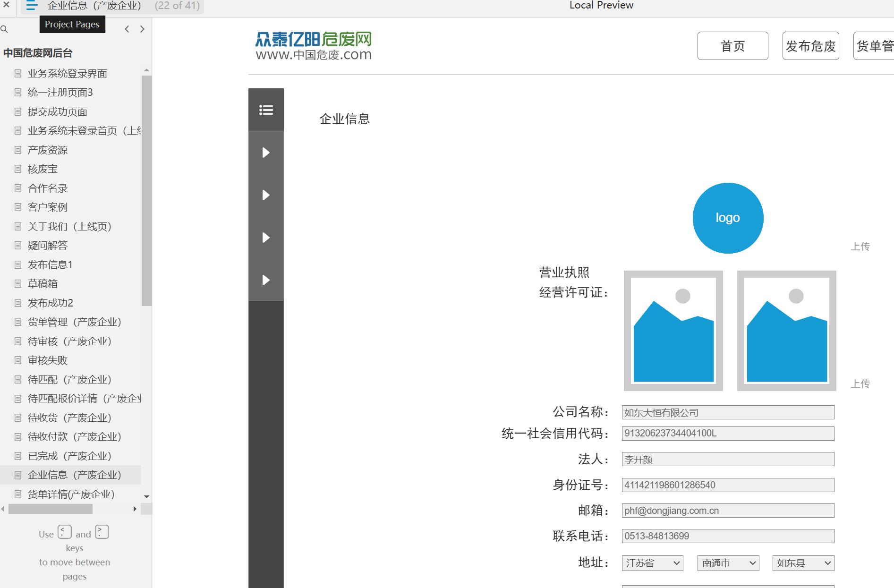Open the 南通市 city dropdown
894x588 pixels.
(728, 563)
